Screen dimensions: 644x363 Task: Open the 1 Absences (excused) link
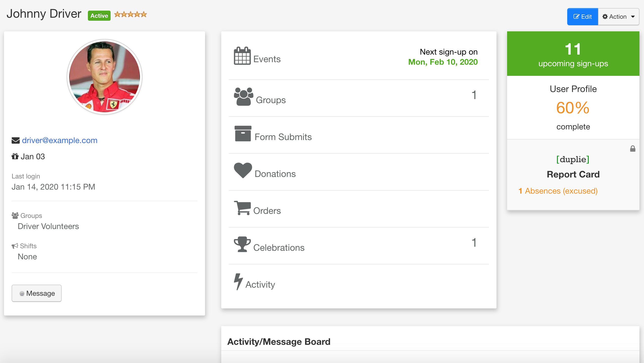pos(558,191)
